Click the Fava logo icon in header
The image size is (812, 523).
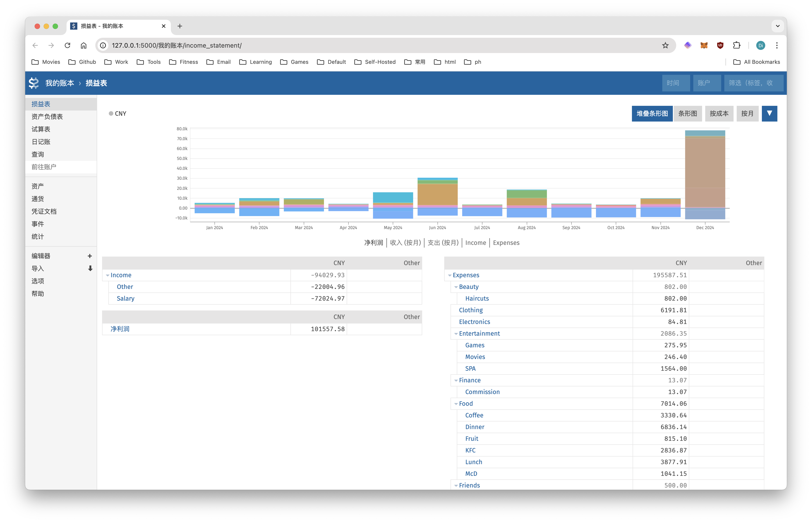(34, 83)
